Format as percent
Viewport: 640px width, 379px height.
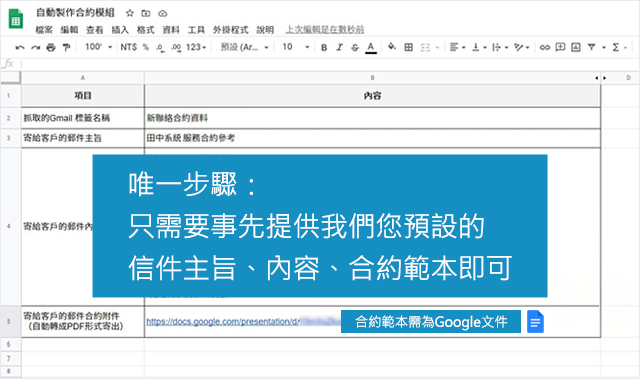(146, 47)
